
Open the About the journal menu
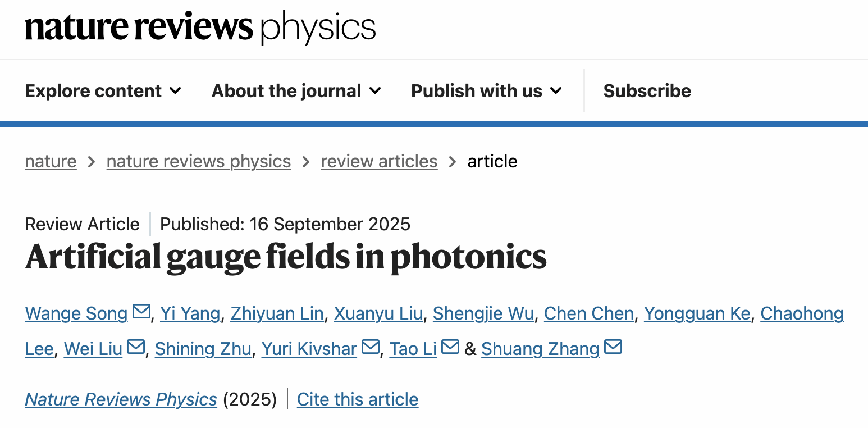296,91
